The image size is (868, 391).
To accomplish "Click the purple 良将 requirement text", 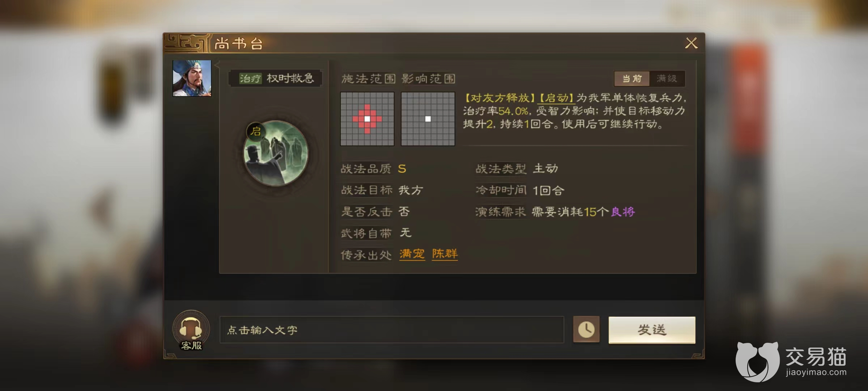I will (623, 212).
